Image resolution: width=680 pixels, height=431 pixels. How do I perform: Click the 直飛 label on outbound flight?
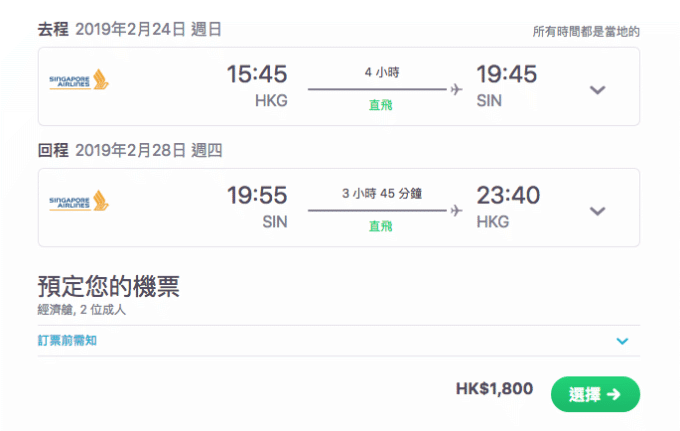pyautogui.click(x=380, y=105)
